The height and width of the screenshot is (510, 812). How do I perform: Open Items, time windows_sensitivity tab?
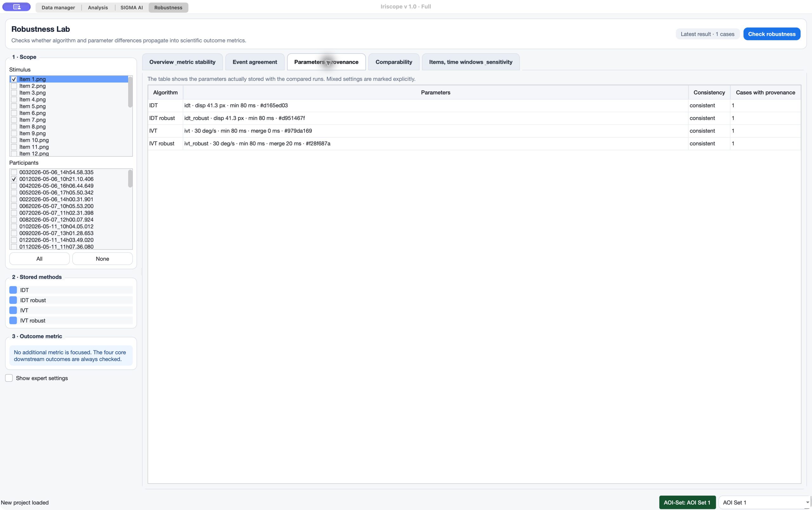click(x=471, y=62)
